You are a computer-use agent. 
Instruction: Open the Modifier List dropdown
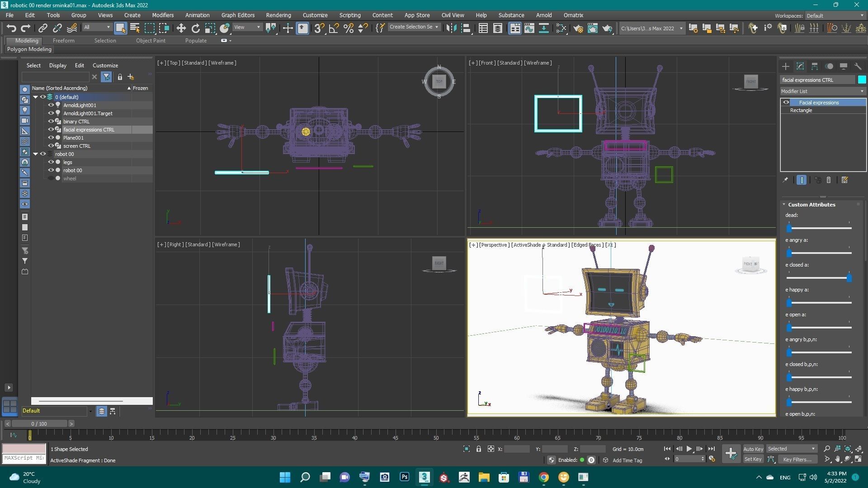(x=823, y=91)
